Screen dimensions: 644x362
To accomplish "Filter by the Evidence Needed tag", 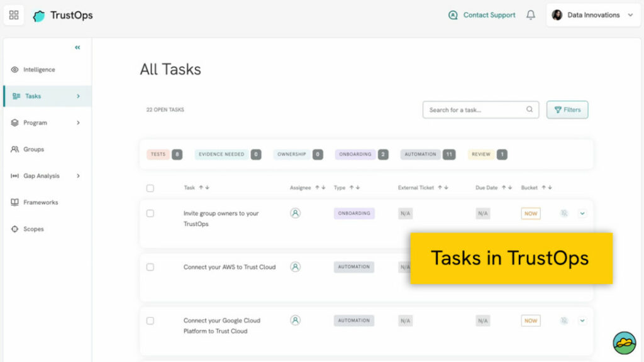I will coord(221,155).
